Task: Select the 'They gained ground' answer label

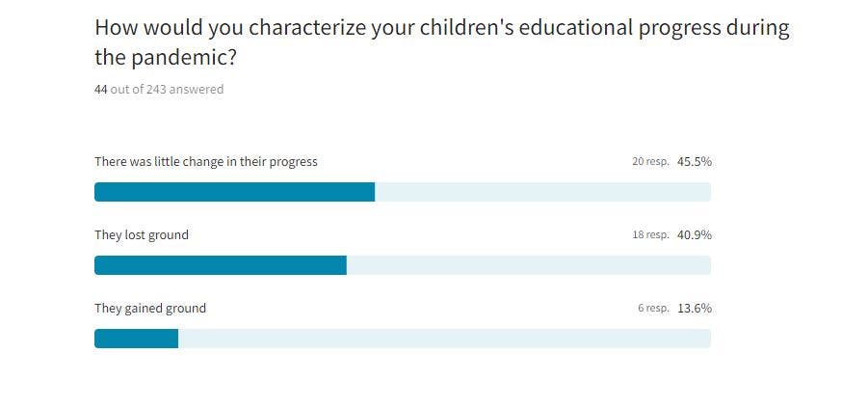Action: click(150, 309)
